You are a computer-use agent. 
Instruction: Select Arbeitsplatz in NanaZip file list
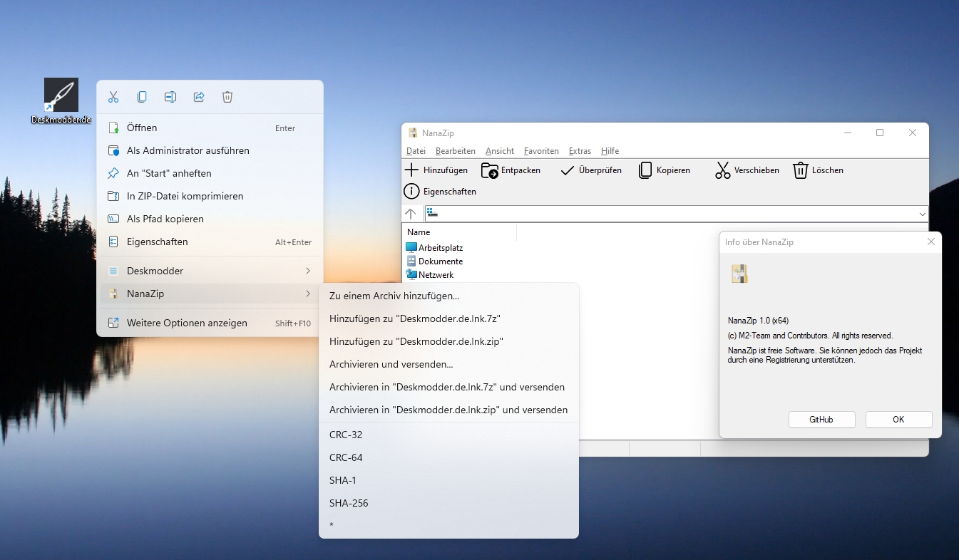[434, 248]
